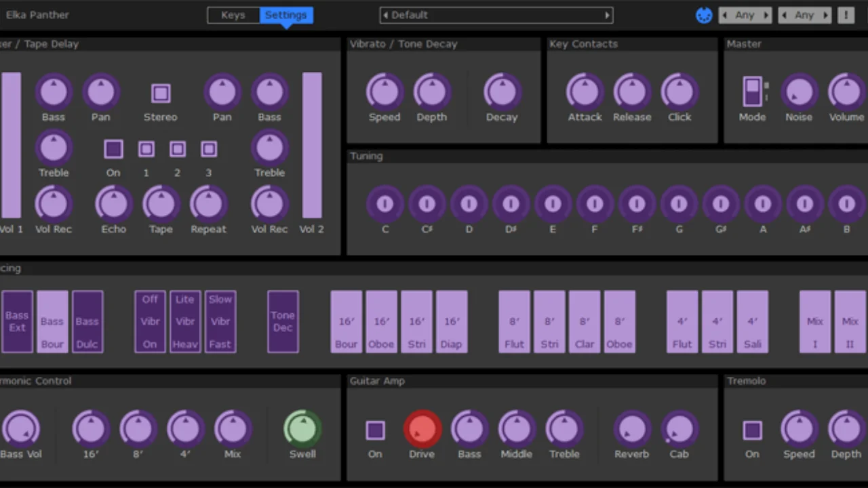This screenshot has width=868, height=488.
Task: Step first Any selector left
Action: tap(725, 15)
